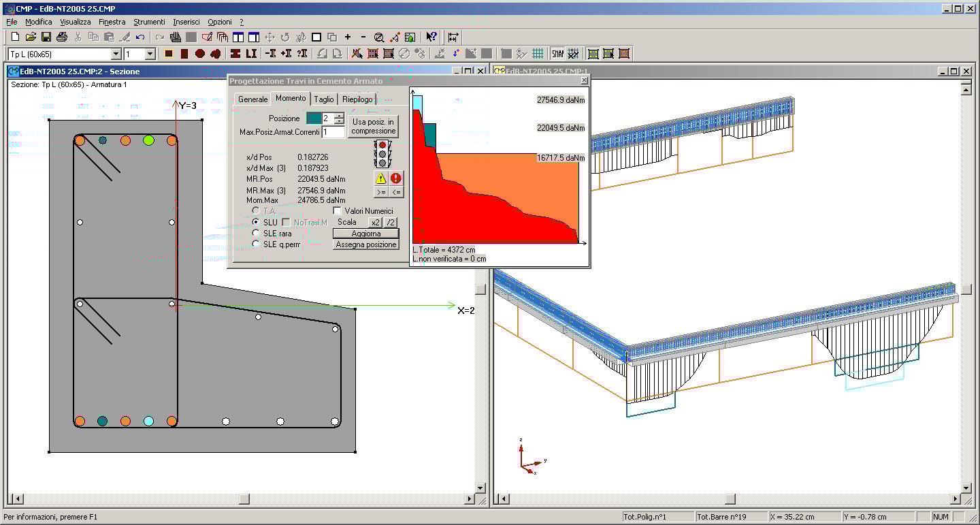Screen dimensions: 980x525
Task: Switch to the Taglio tab
Action: click(x=324, y=98)
